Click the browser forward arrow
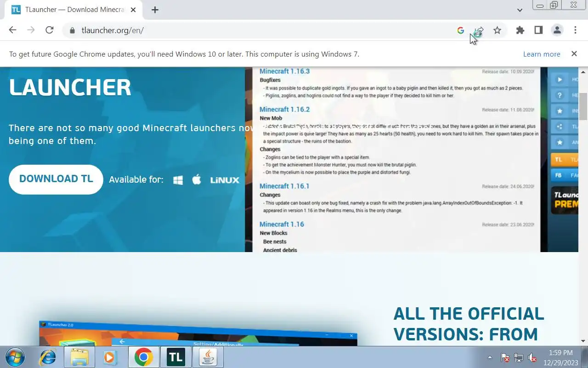 tap(31, 30)
